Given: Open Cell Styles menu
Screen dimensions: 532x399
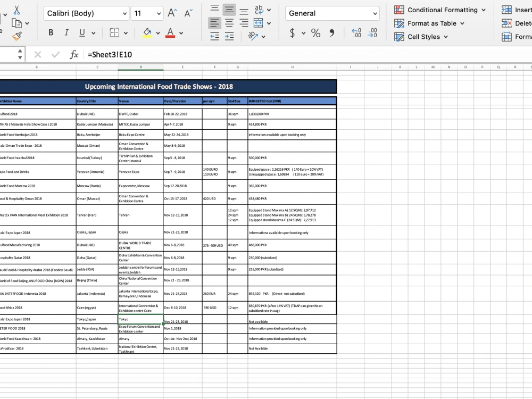Looking at the screenshot, I should (x=421, y=37).
